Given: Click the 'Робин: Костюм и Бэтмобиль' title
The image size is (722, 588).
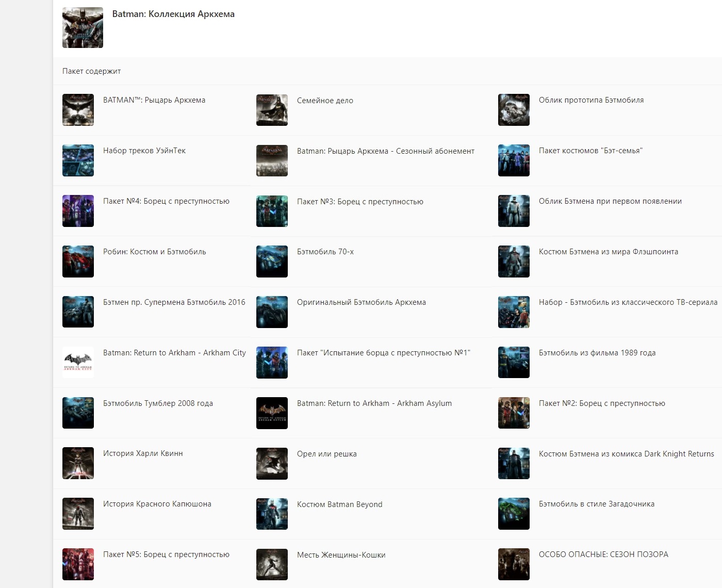Looking at the screenshot, I should (154, 252).
